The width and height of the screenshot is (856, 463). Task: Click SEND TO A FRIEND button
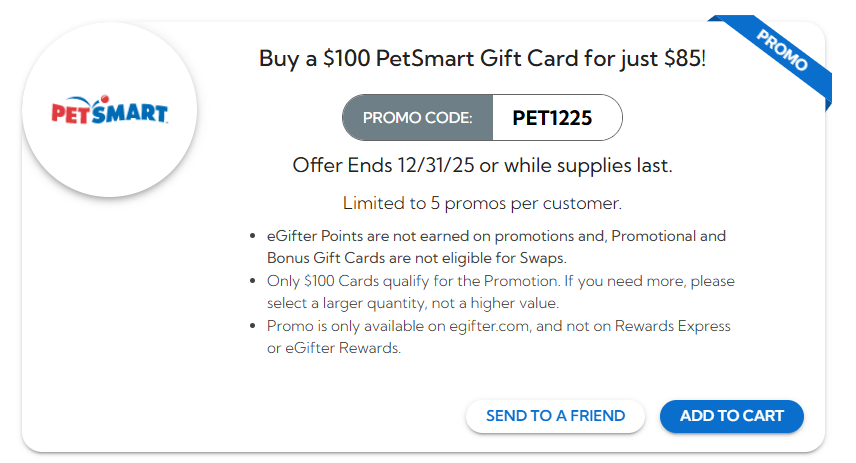click(555, 416)
